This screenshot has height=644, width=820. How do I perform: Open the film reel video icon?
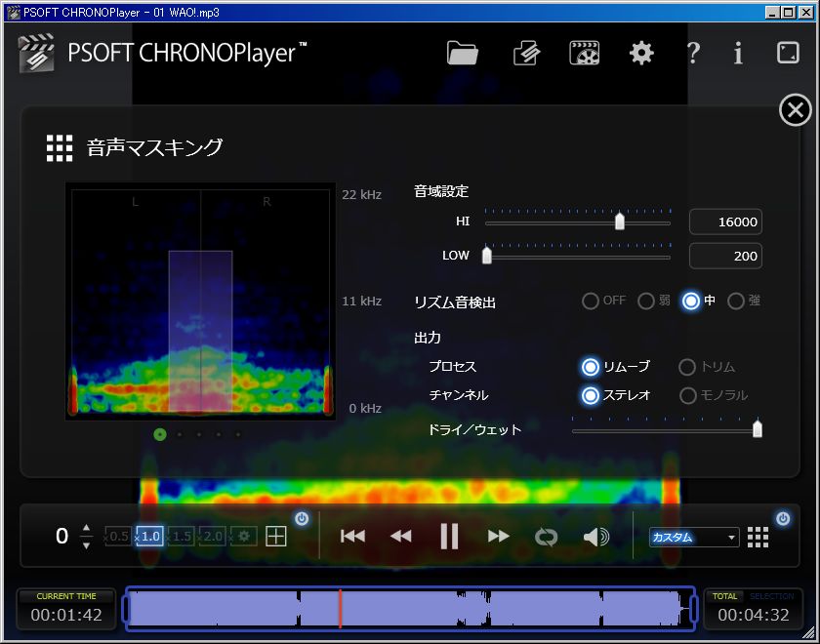584,54
